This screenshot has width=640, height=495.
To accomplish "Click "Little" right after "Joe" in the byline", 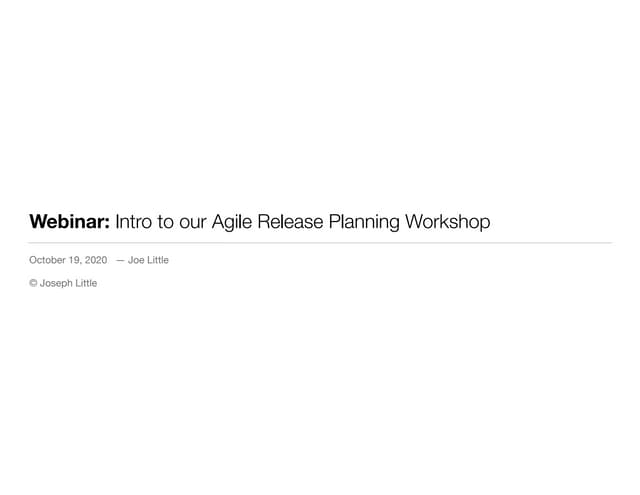I will tap(158, 260).
